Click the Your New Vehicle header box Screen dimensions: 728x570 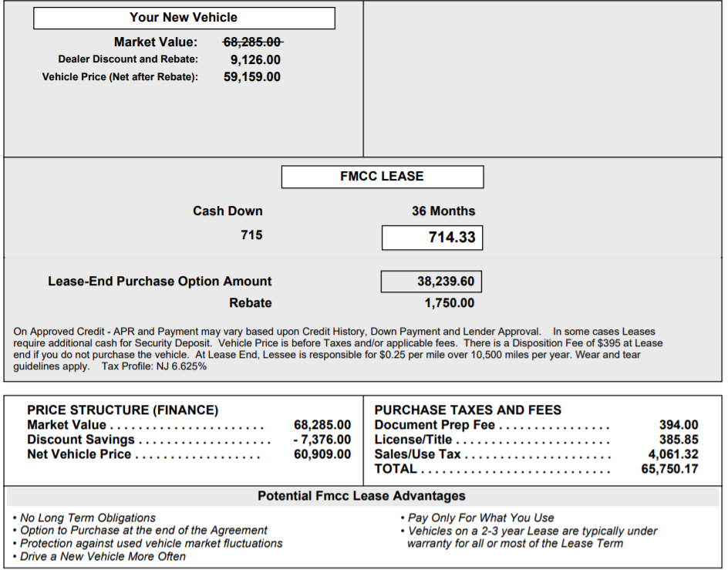coord(184,18)
